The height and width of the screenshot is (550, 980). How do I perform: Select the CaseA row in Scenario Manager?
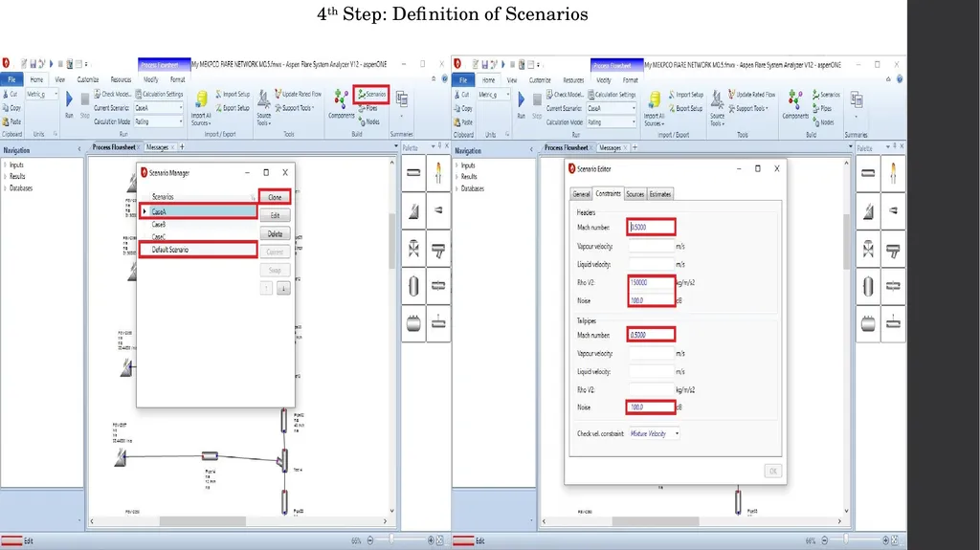pyautogui.click(x=198, y=212)
